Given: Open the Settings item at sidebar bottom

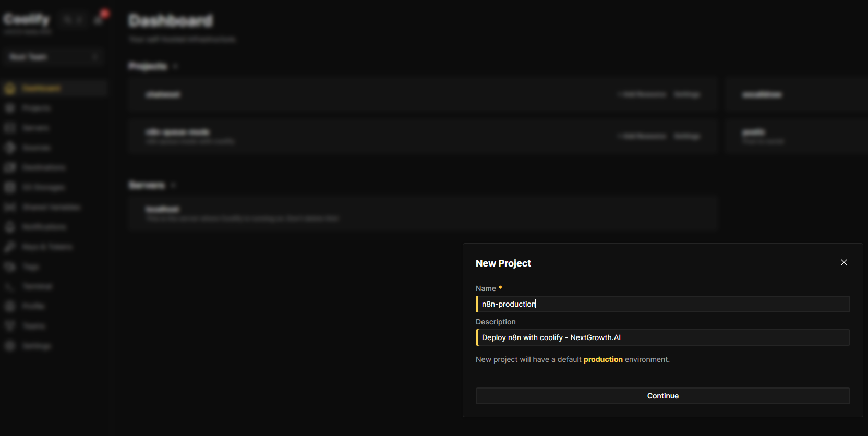Looking at the screenshot, I should [x=36, y=346].
